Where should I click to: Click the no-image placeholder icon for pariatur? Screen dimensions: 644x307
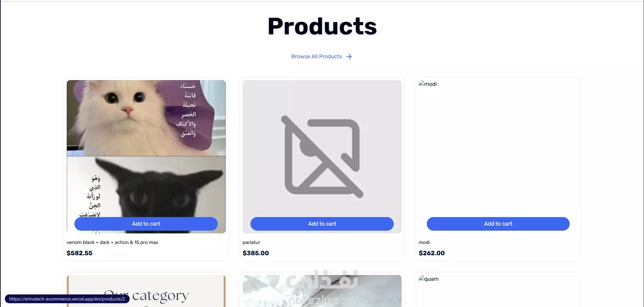322,157
